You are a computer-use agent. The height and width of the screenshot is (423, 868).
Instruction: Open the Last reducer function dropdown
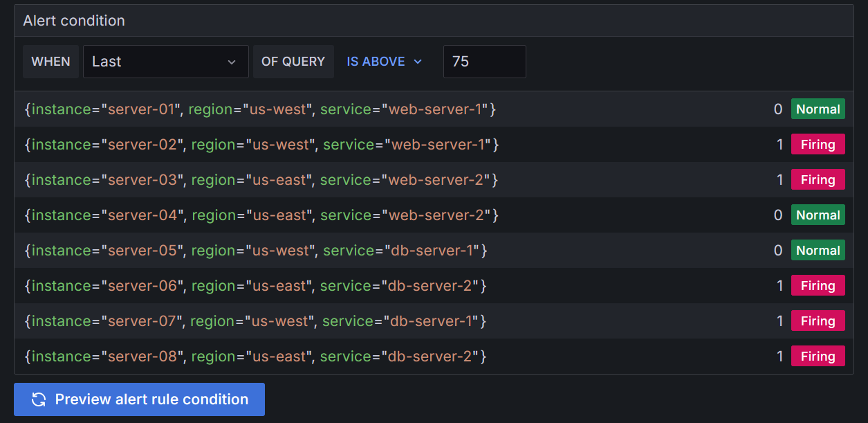(165, 62)
